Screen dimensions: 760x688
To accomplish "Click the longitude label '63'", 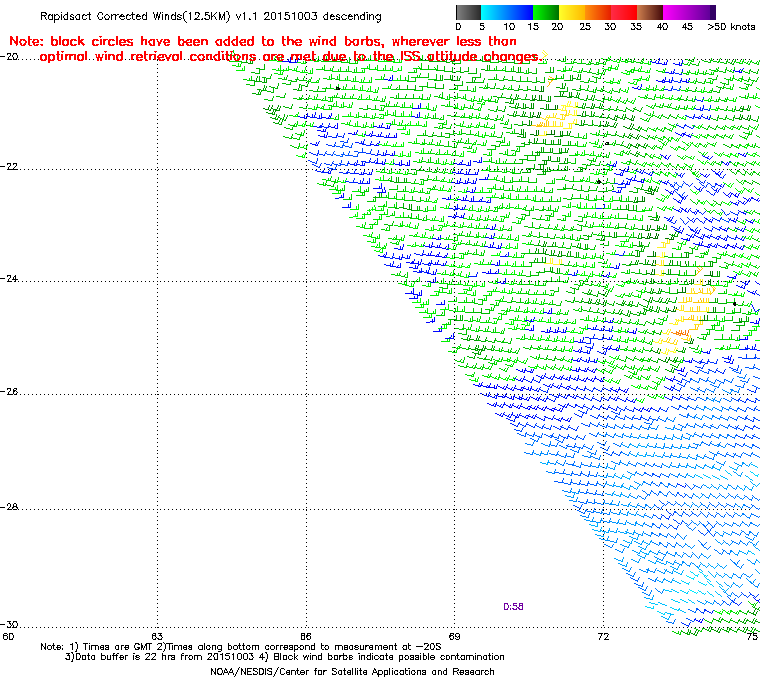I will [157, 636].
